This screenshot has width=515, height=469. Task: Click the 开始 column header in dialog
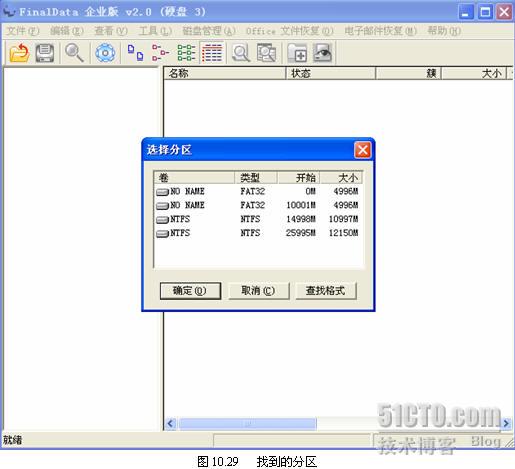click(x=299, y=178)
